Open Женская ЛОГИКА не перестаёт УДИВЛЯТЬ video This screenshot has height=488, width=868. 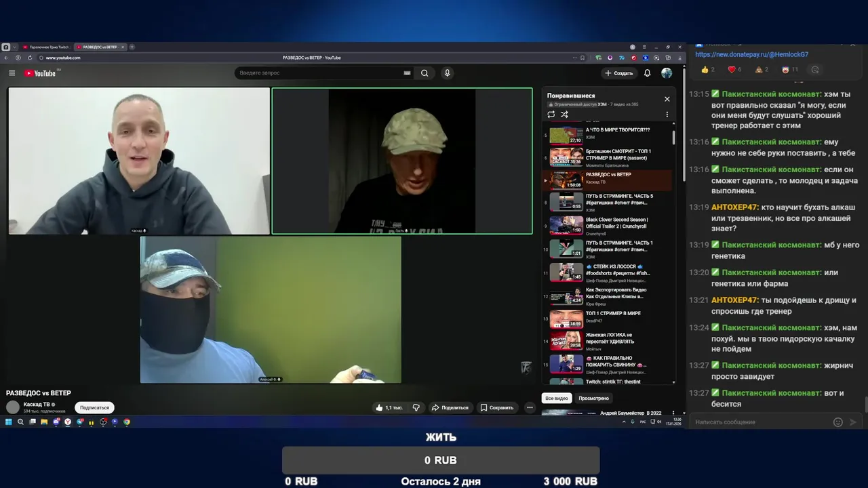[608, 342]
